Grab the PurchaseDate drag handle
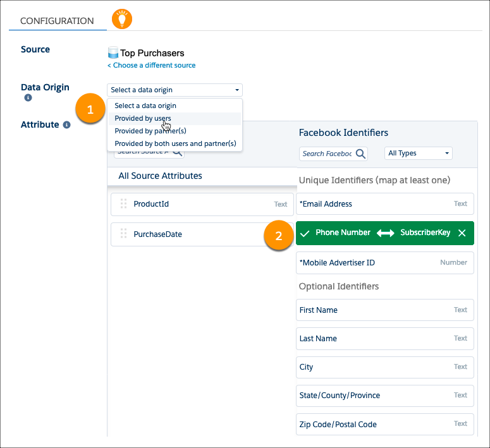The width and height of the screenshot is (490, 448). [x=123, y=234]
